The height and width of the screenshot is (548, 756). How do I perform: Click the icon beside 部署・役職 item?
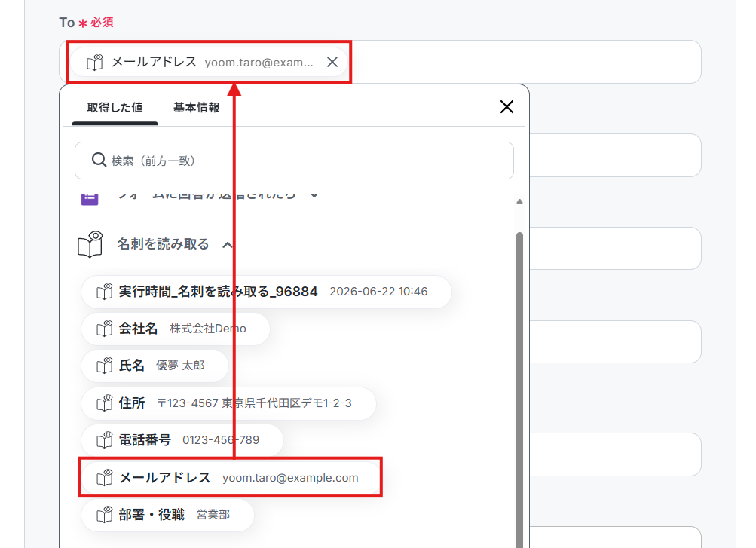(105, 515)
